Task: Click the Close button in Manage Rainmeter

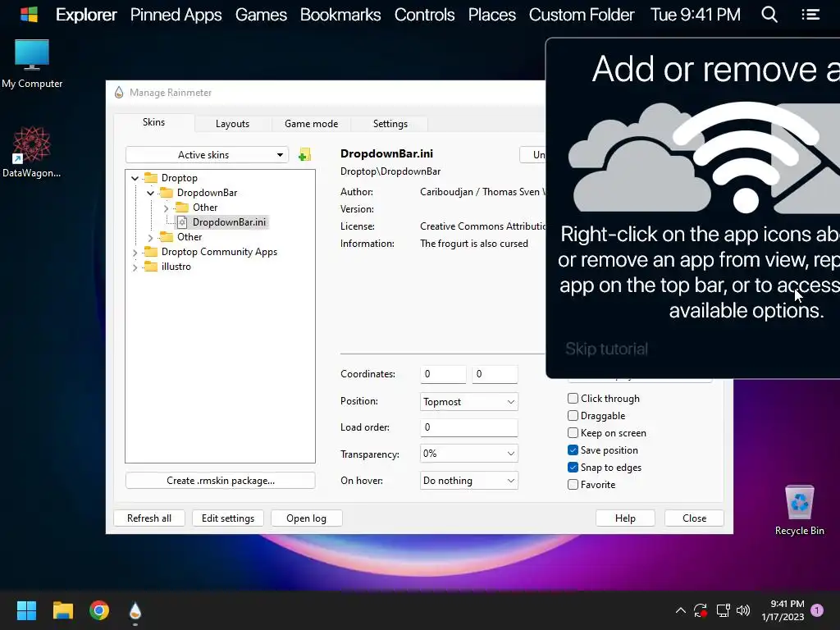Action: pyautogui.click(x=694, y=518)
